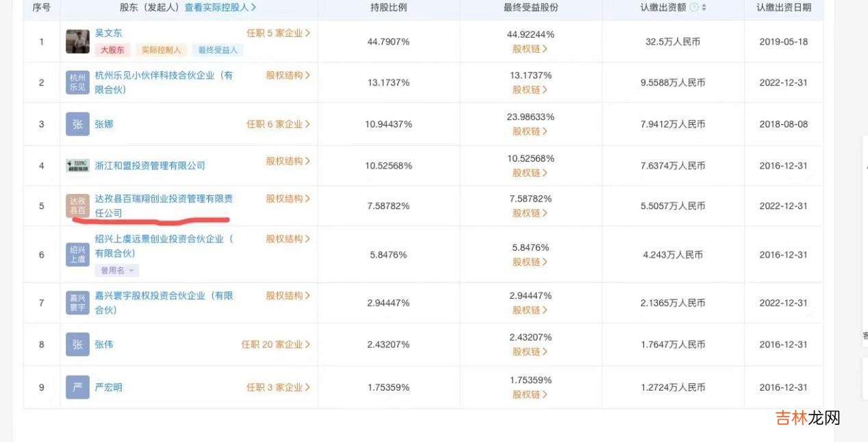
Task: Click the 严宏明 avatar icon
Action: 77,387
